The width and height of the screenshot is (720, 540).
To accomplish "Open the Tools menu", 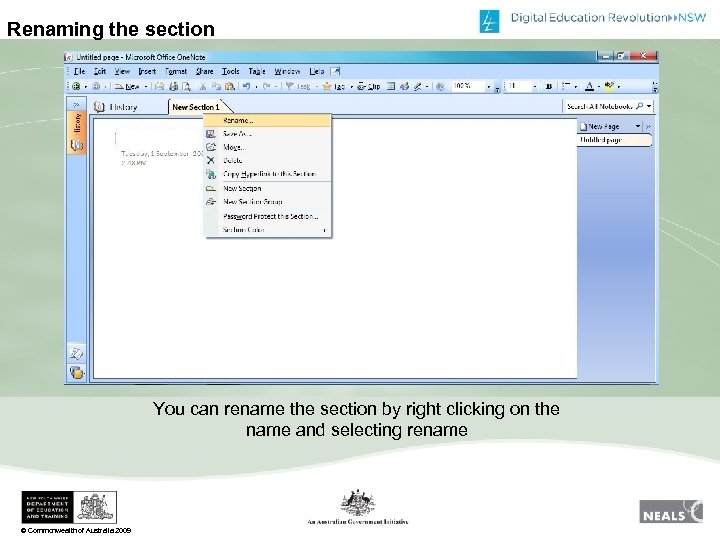I will 231,71.
